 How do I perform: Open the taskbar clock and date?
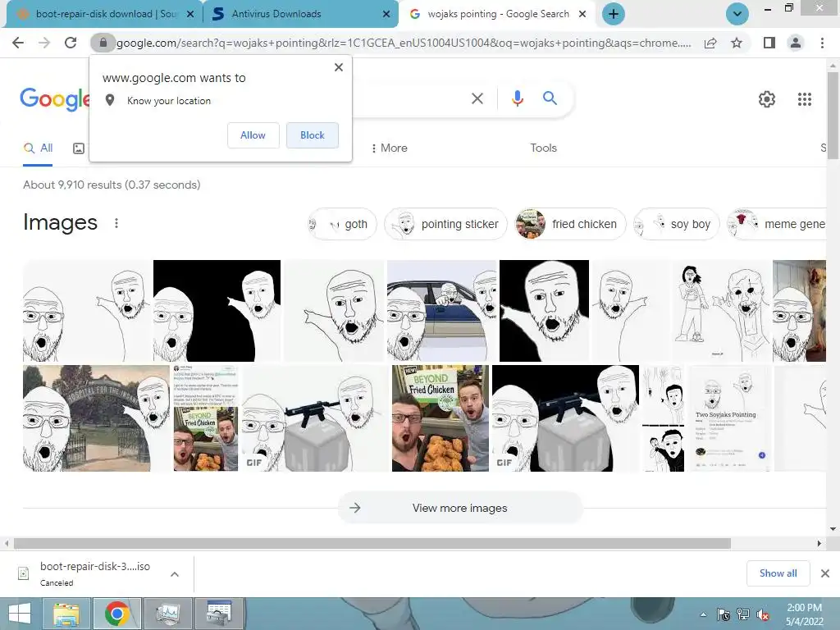[804, 614]
